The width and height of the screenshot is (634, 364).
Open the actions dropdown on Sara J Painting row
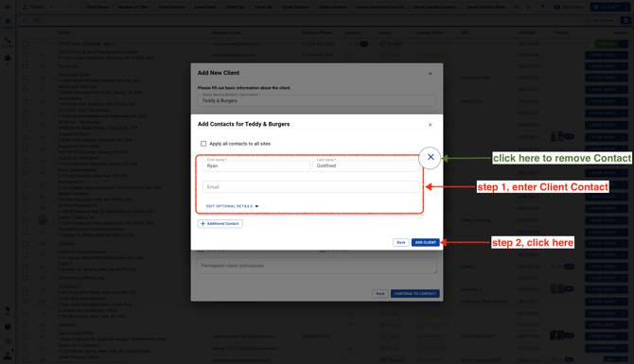(x=623, y=43)
